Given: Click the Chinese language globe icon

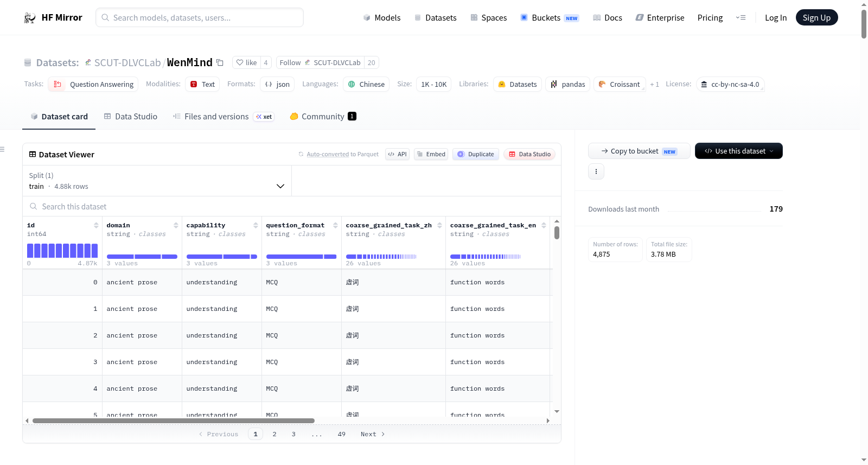Looking at the screenshot, I should (x=352, y=84).
